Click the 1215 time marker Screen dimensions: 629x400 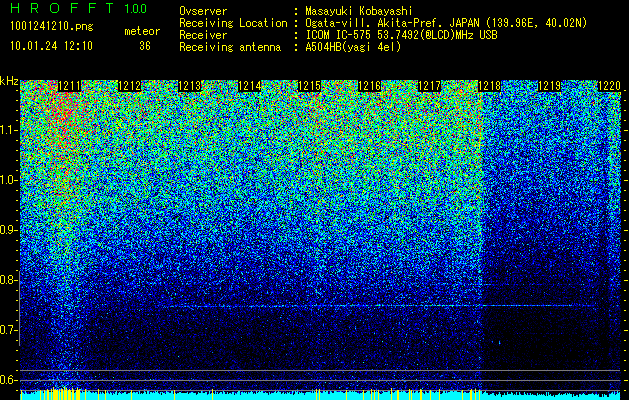[309, 86]
